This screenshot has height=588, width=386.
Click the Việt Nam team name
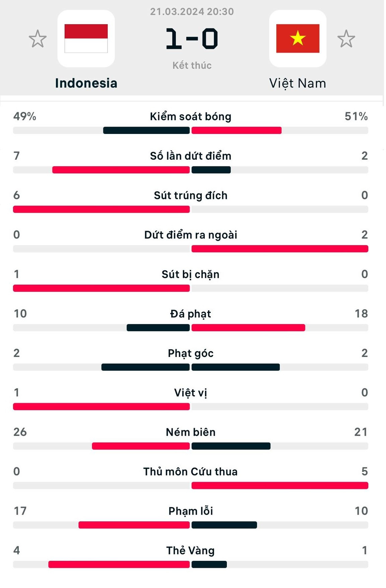(x=298, y=83)
